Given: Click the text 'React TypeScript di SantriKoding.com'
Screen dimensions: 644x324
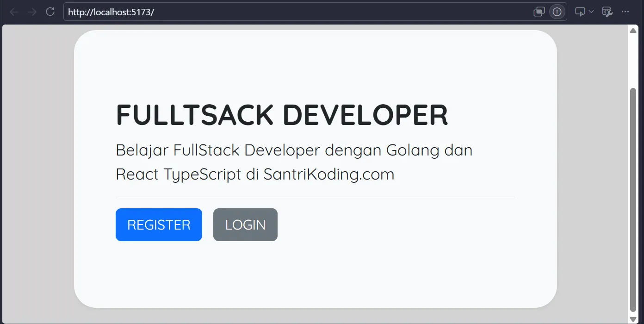Looking at the screenshot, I should click(255, 174).
